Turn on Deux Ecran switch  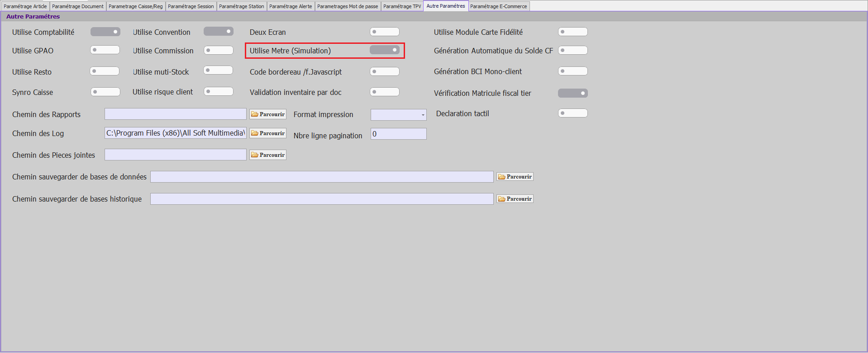coord(385,32)
